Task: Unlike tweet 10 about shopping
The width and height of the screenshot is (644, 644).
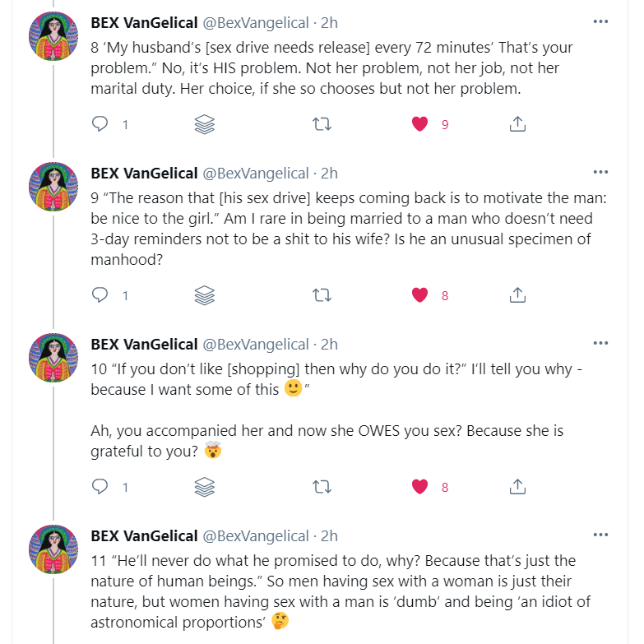Action: pos(420,486)
